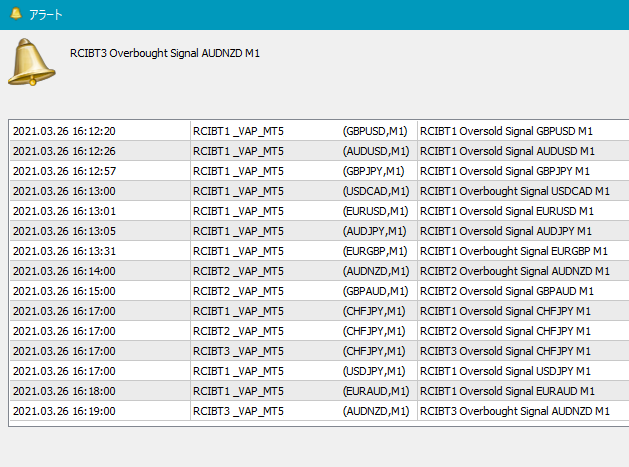Viewport: 629px width, 467px height.
Task: Click the timestamp 2021.03.26 16:13:05
Action: point(64,231)
